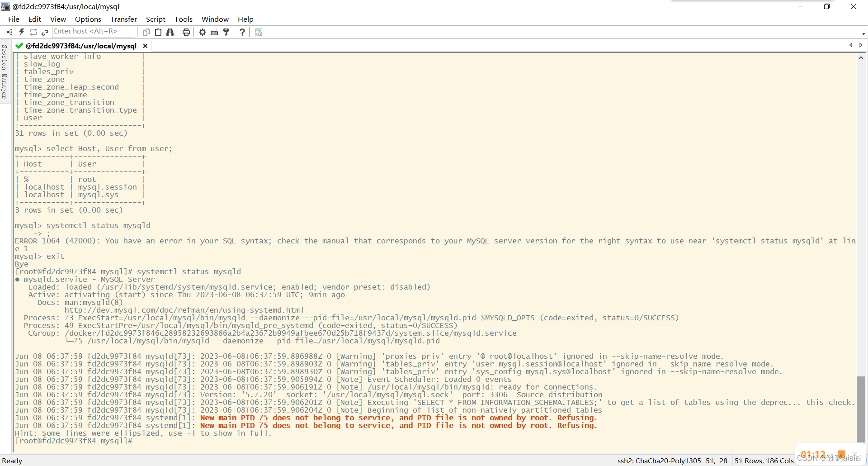Open the Tools menu
This screenshot has width=868, height=466.
(184, 19)
